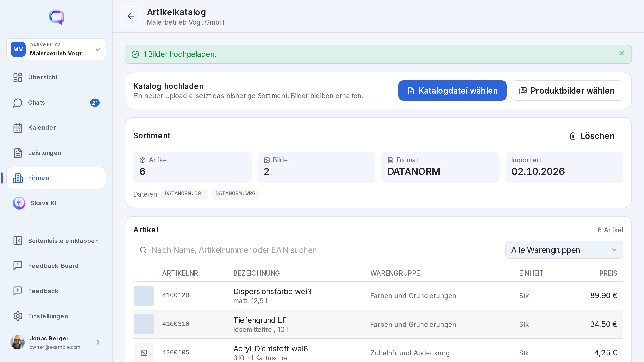Dismiss the '1 Bilder hochgeladen' notification
The width and height of the screenshot is (644, 362).
tap(621, 53)
